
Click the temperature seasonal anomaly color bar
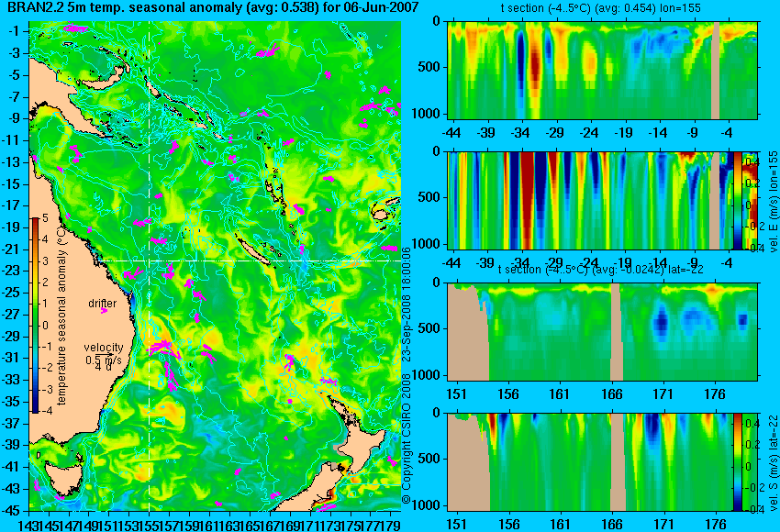[36, 316]
